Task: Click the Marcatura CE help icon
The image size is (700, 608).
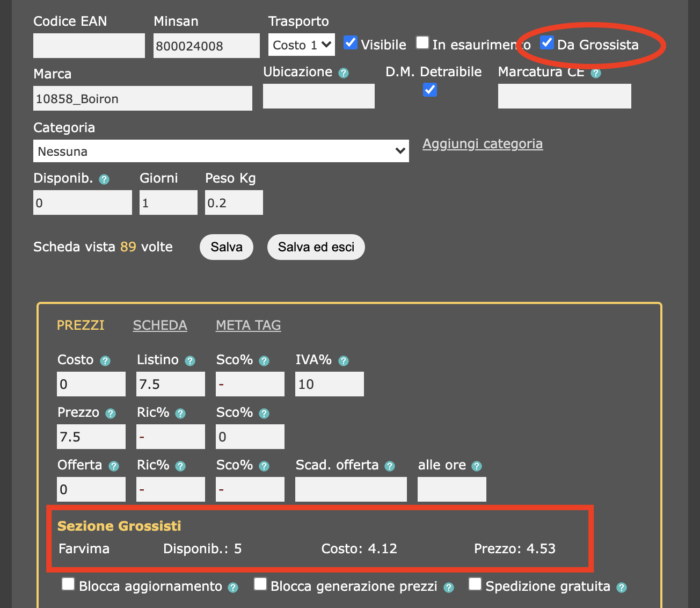Action: click(x=595, y=73)
